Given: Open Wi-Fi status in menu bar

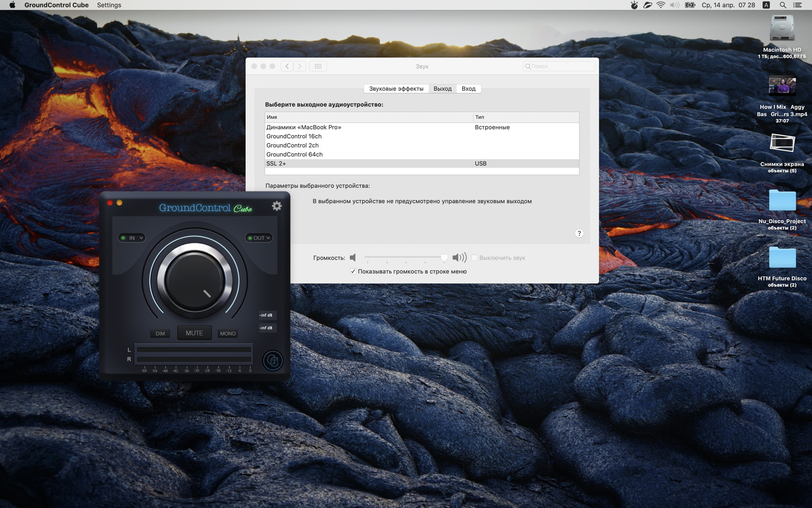Looking at the screenshot, I should [x=661, y=5].
